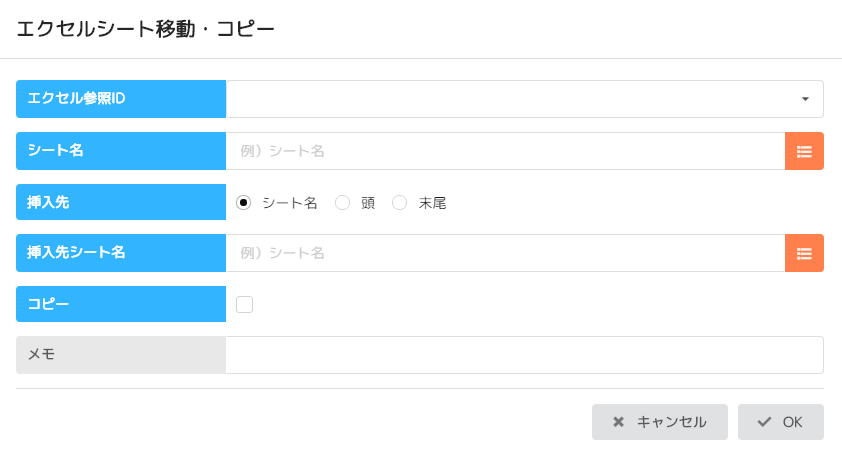The width and height of the screenshot is (842, 458).
Task: Click the エクセルシート移動・コピー dialog title
Action: point(145,29)
